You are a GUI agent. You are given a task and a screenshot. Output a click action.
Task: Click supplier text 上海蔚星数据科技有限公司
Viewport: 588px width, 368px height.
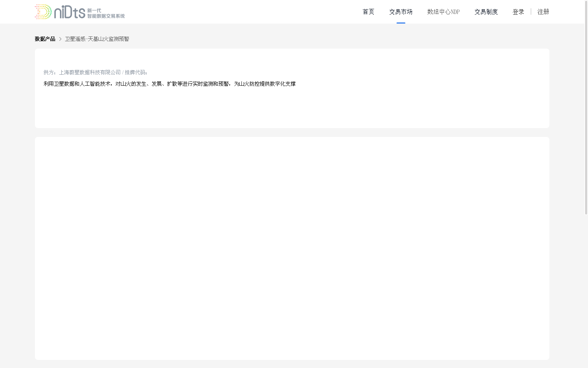click(x=90, y=72)
